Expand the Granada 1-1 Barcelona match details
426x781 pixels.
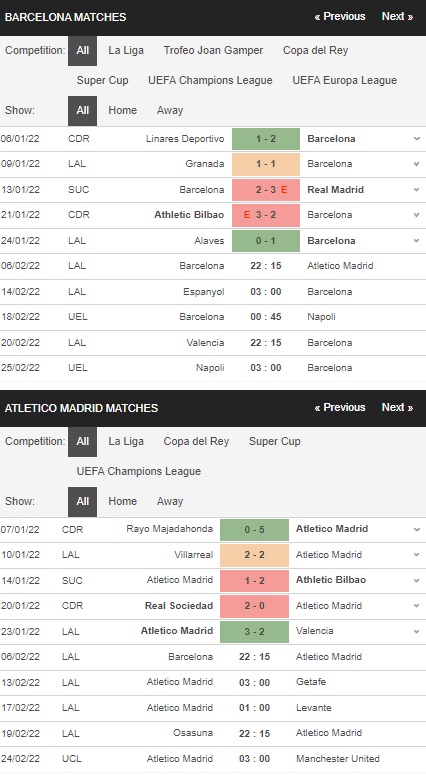(x=417, y=164)
